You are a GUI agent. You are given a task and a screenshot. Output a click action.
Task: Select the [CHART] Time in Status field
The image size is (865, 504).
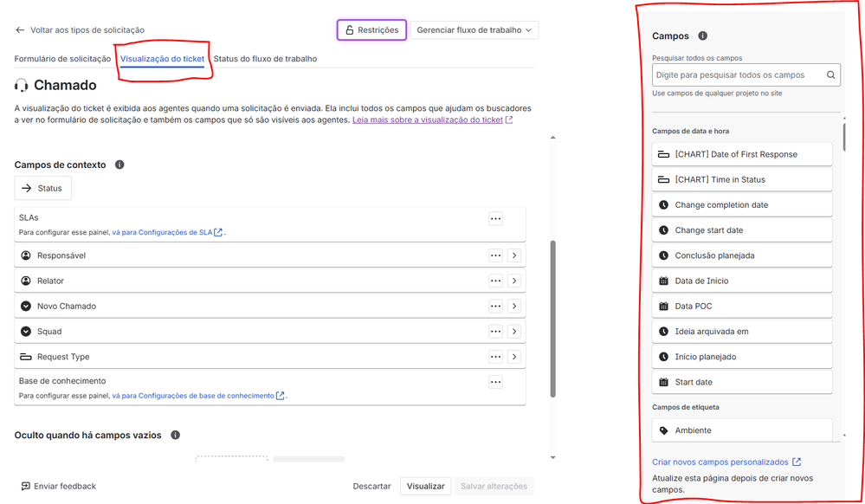point(741,179)
